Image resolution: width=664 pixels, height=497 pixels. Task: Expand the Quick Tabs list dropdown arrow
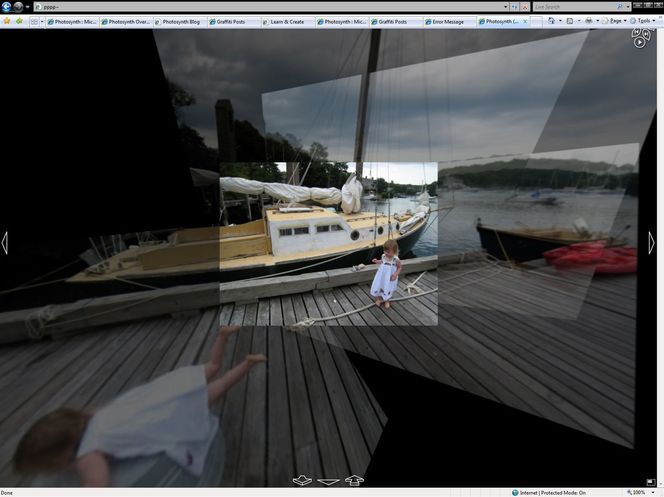42,22
